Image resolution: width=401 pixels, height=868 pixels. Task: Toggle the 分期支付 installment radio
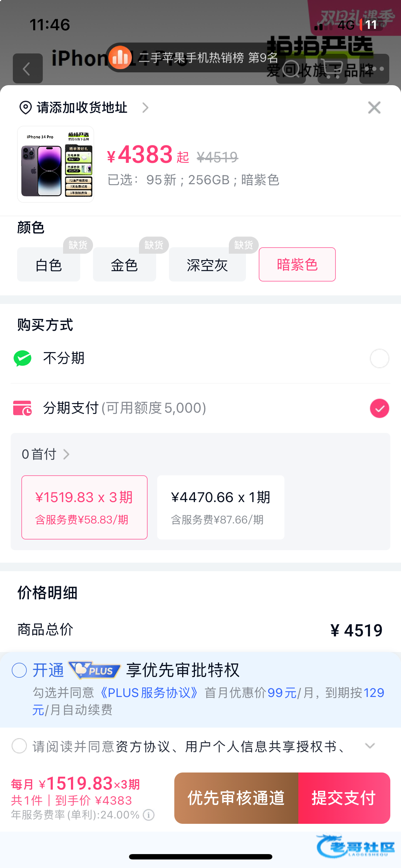pos(379,408)
